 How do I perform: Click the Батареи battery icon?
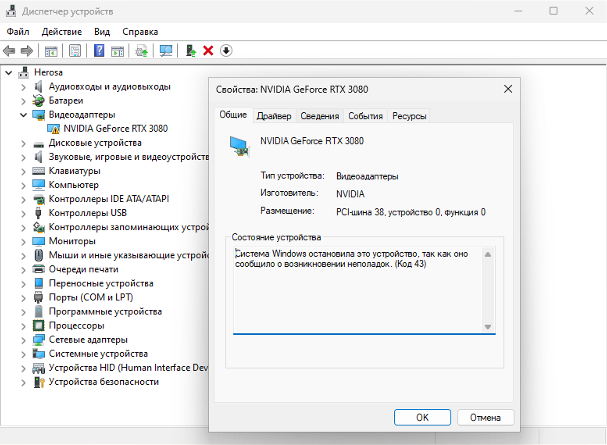(x=38, y=101)
